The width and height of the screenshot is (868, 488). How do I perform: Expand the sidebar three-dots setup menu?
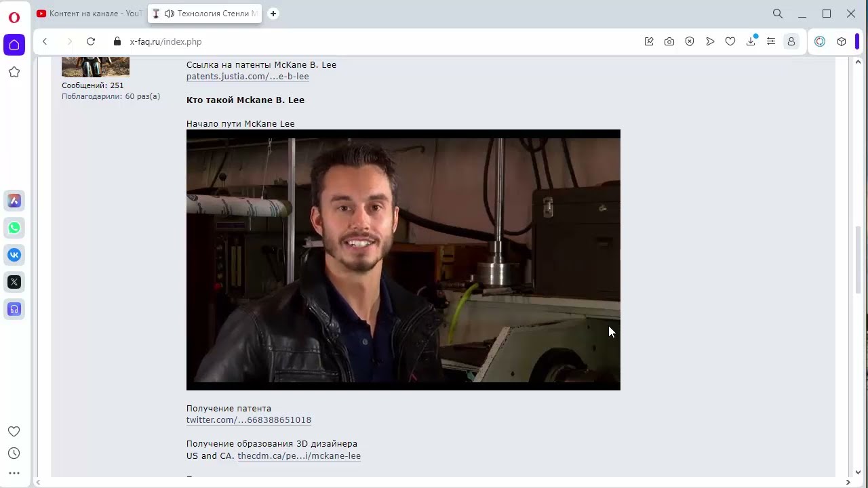pyautogui.click(x=14, y=473)
